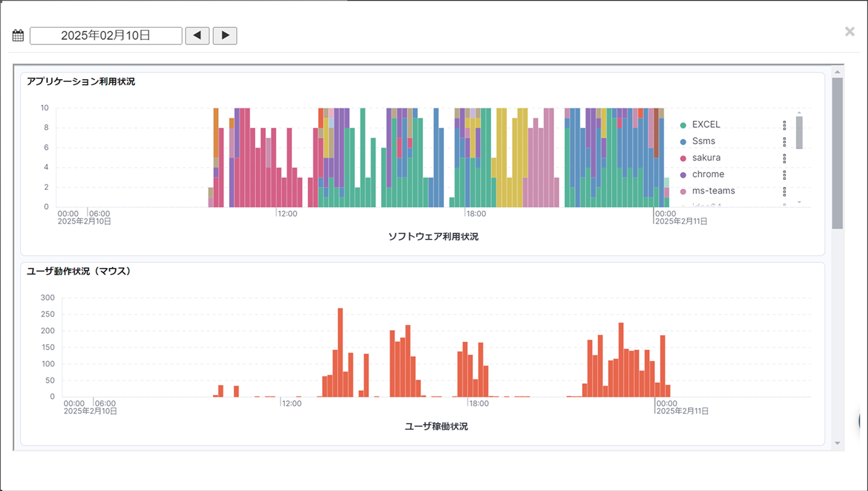Click the purple chrome legend color dot

(683, 175)
